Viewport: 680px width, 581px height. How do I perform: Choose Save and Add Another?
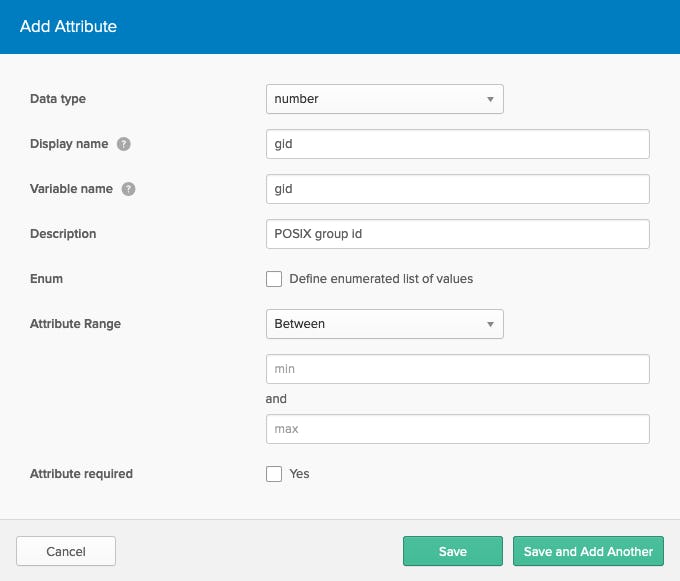(x=588, y=551)
